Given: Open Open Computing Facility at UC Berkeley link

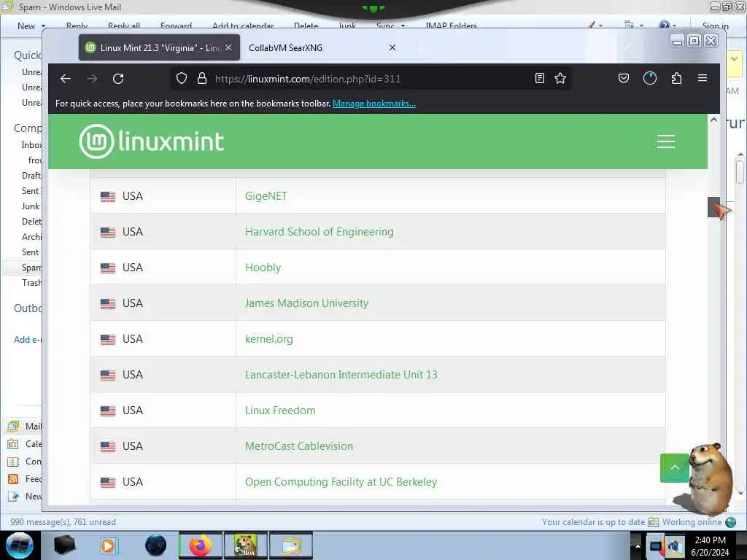Looking at the screenshot, I should (341, 482).
